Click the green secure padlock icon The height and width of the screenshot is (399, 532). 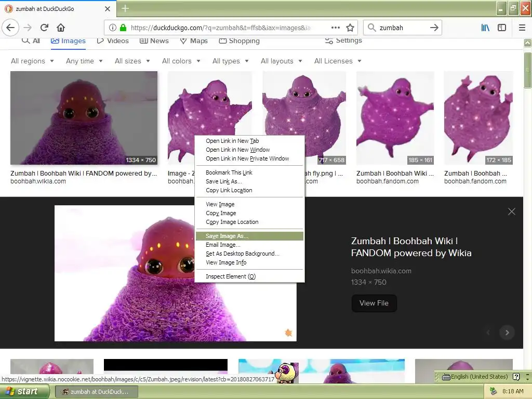[123, 28]
